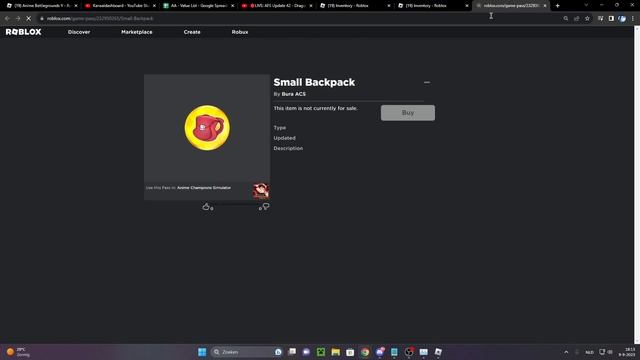The width and height of the screenshot is (640, 360).
Task: Open OBS Studio from the taskbar
Action: (409, 352)
